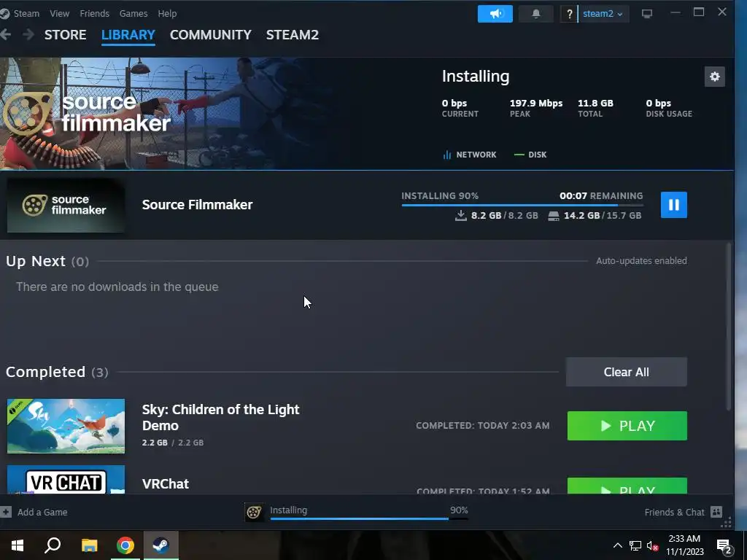The image size is (747, 560).
Task: Click the Clear All button
Action: (626, 372)
